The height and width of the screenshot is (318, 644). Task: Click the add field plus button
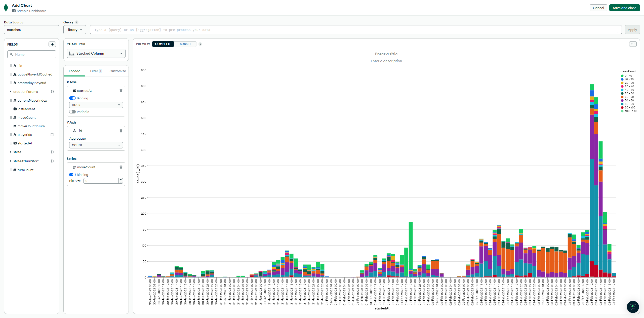pyautogui.click(x=52, y=44)
